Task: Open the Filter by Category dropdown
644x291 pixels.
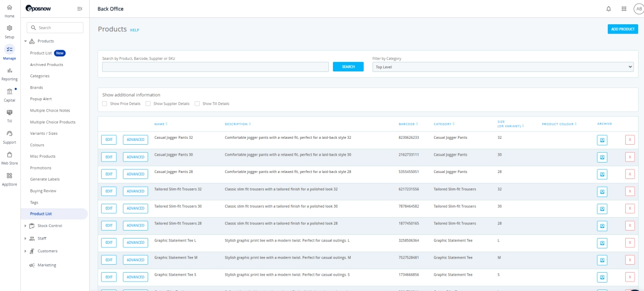Action: [x=503, y=67]
